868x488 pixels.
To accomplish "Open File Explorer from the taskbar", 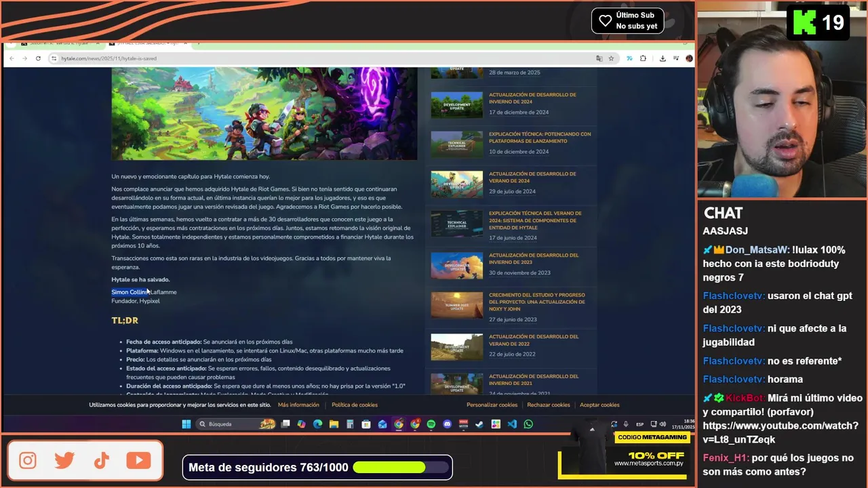I will [334, 424].
